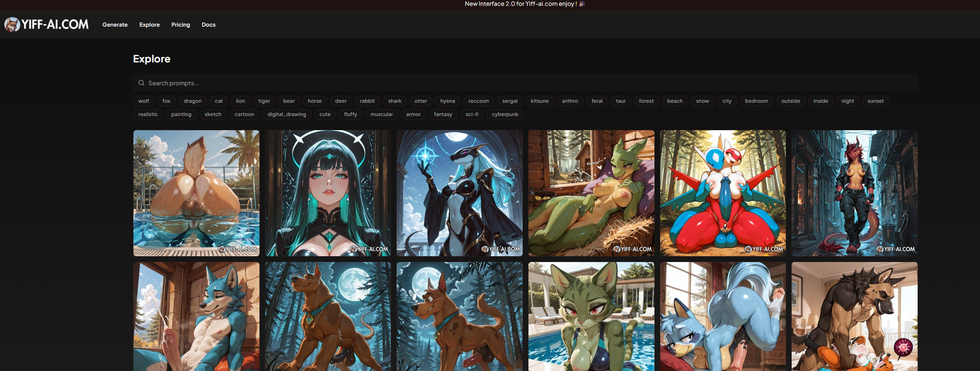Filter by the fox tag

pyautogui.click(x=166, y=101)
